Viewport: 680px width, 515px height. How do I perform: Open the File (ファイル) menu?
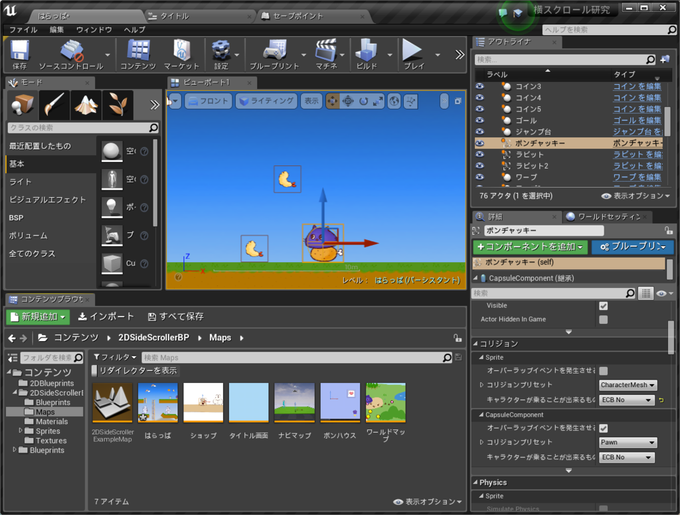(23, 29)
